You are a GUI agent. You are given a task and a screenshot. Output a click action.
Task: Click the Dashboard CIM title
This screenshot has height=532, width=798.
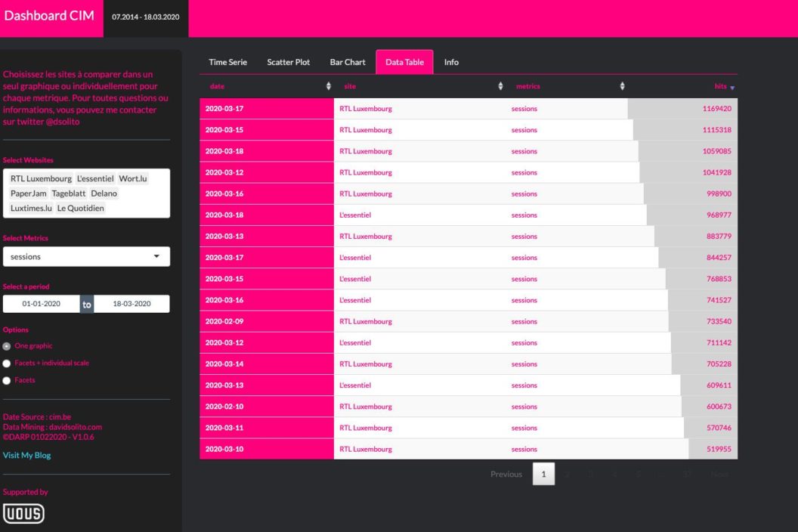click(x=49, y=17)
